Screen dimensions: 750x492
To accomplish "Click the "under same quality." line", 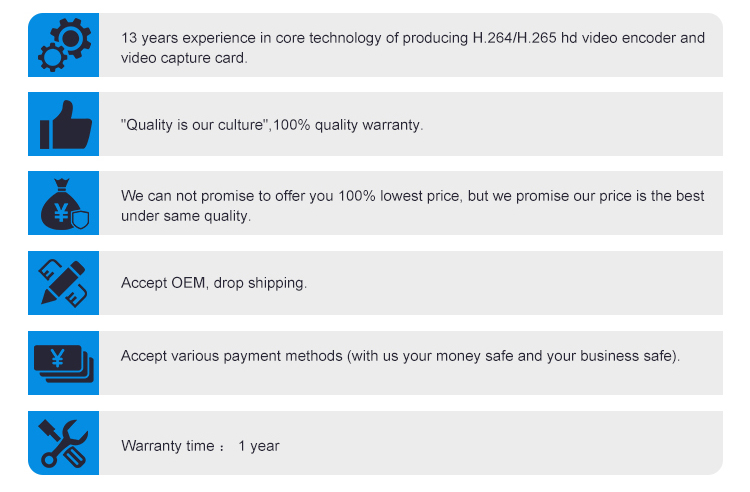I will [x=186, y=215].
